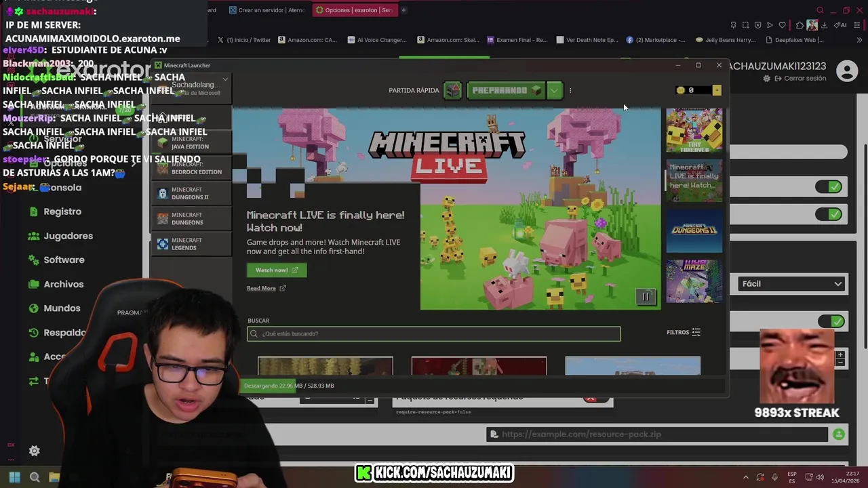Open the AI Voice Changer bookmark

pyautogui.click(x=377, y=40)
